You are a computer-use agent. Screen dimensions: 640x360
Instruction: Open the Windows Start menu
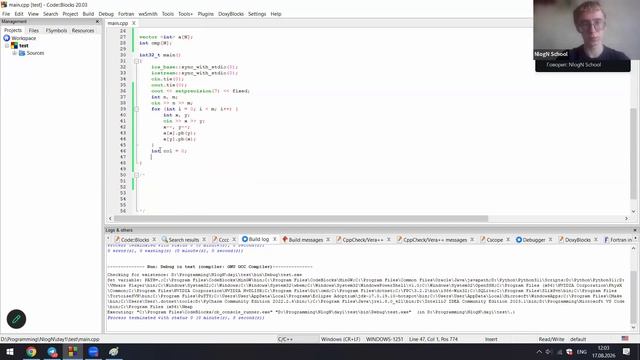(10, 351)
